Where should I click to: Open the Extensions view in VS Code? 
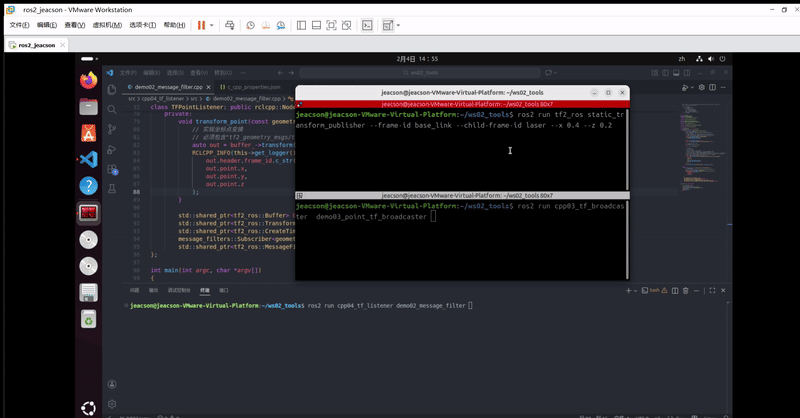112,169
